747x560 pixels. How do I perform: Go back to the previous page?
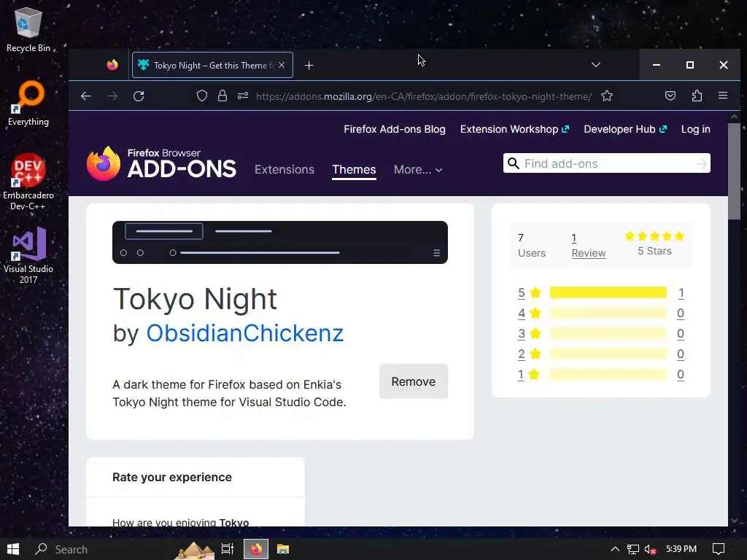(x=86, y=96)
